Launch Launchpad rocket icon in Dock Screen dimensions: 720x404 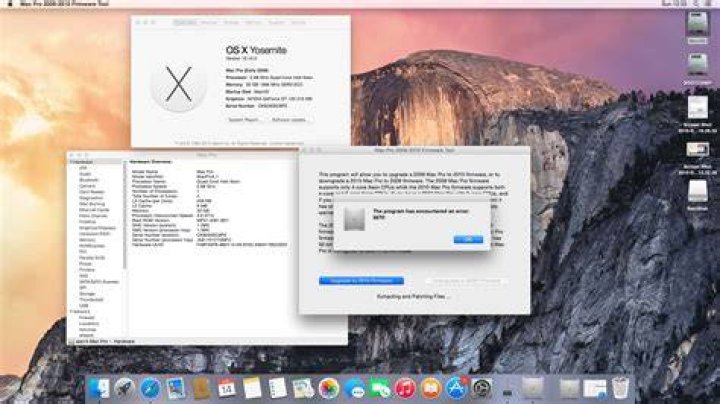[124, 389]
